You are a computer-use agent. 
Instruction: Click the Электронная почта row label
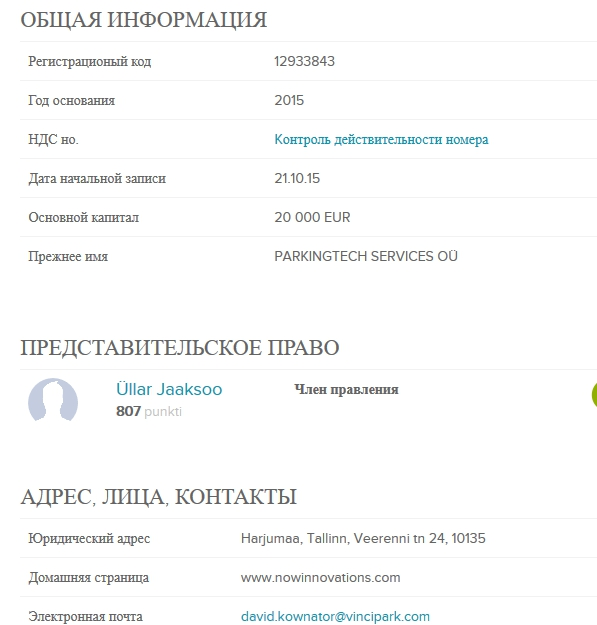pos(85,616)
